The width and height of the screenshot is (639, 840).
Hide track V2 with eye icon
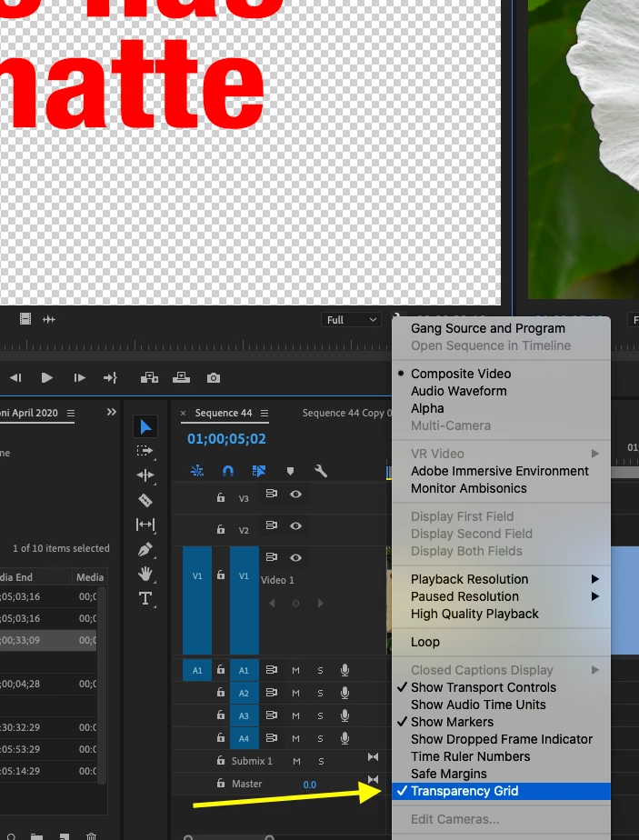click(x=295, y=526)
